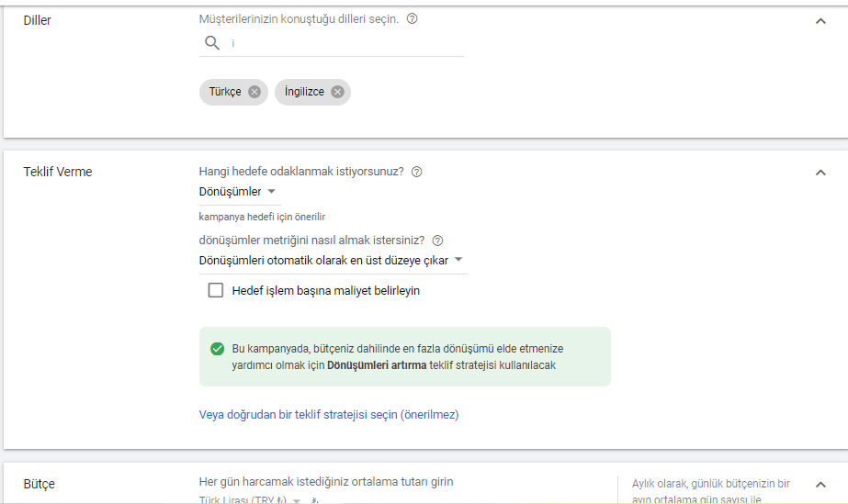Select the İngilizce chip label
This screenshot has height=504, width=848.
[x=304, y=92]
